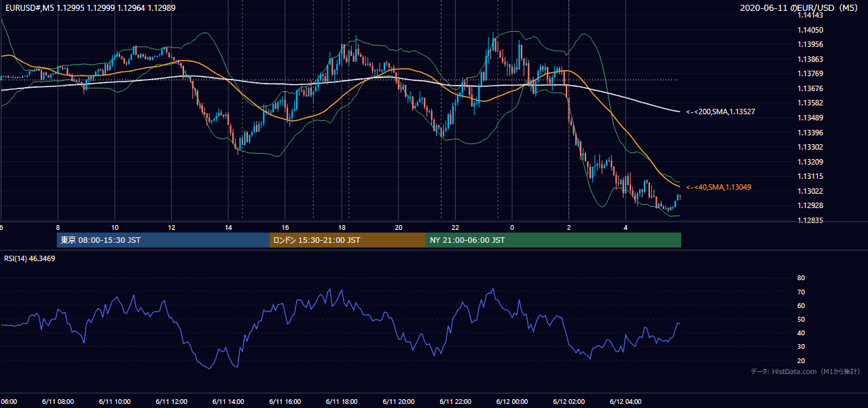Click hour tick 14 under price chart
The image size is (868, 408).
(x=228, y=227)
